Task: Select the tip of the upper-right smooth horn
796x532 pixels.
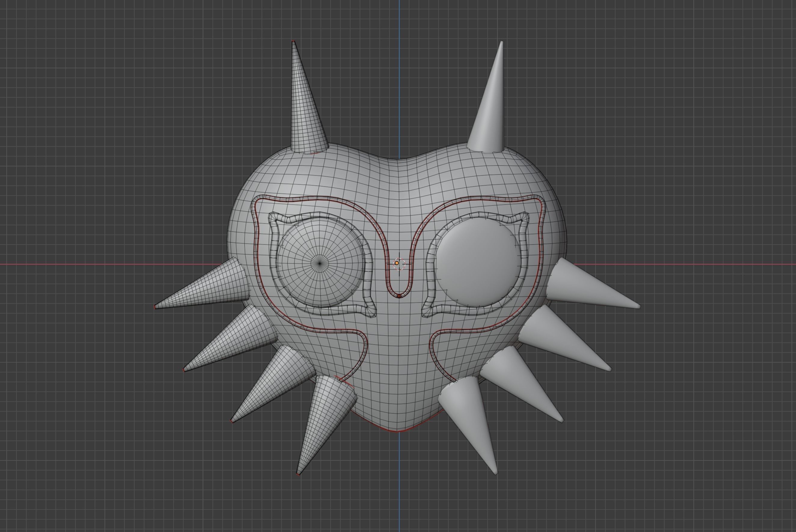Action: coord(502,42)
